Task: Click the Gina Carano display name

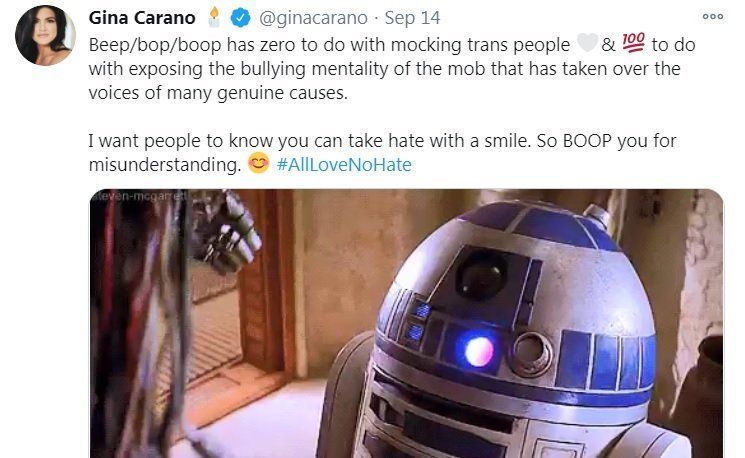Action: 142,18
